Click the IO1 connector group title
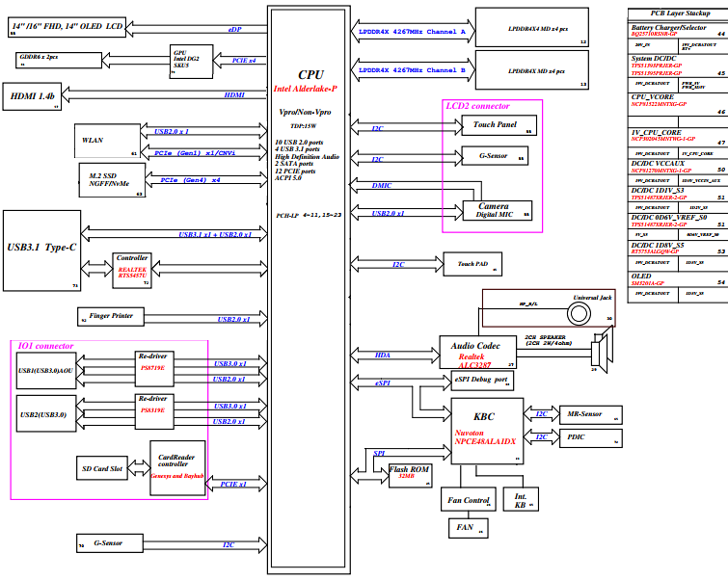The height and width of the screenshot is (580, 728). click(x=45, y=346)
